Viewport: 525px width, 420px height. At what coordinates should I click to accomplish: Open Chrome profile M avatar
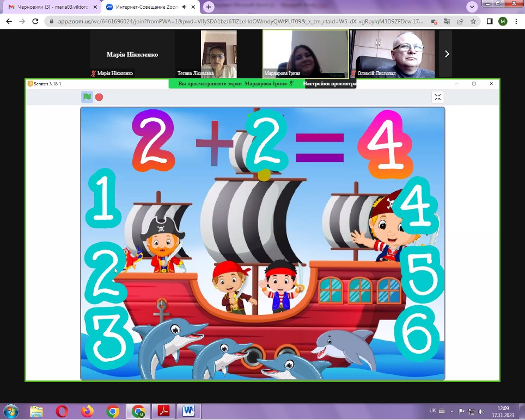point(503,21)
